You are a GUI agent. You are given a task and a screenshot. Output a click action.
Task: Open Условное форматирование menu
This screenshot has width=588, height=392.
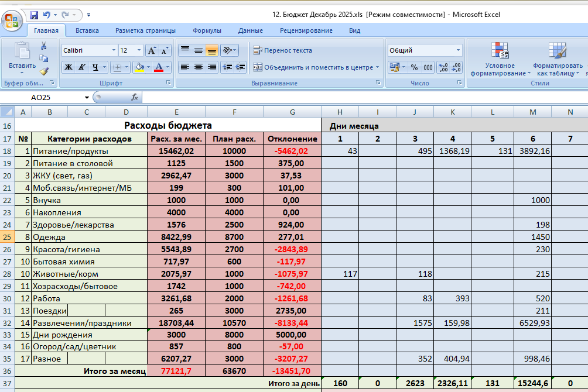click(x=500, y=59)
